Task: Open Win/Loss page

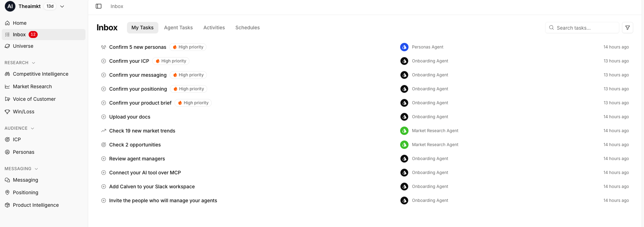Action: coord(44,112)
